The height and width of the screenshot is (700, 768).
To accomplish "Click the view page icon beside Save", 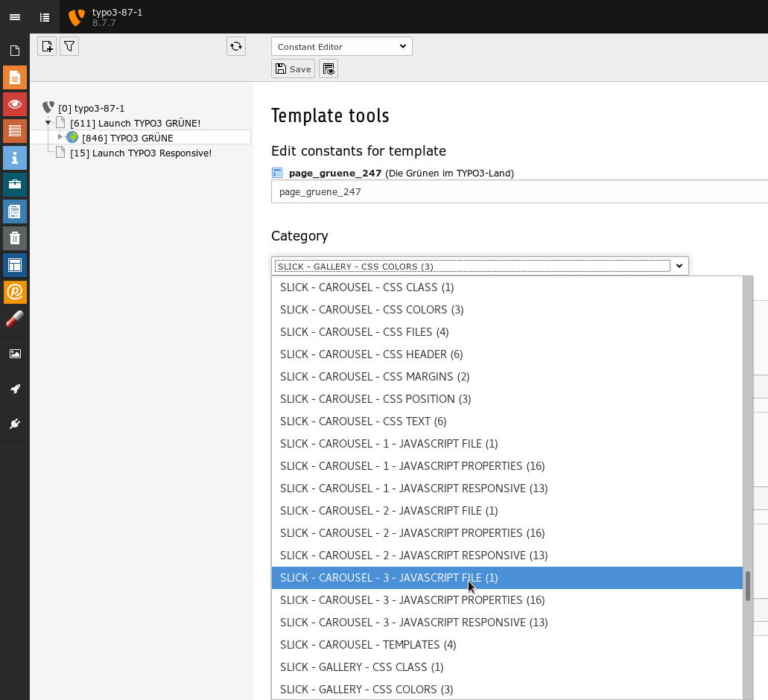I will pyautogui.click(x=329, y=69).
